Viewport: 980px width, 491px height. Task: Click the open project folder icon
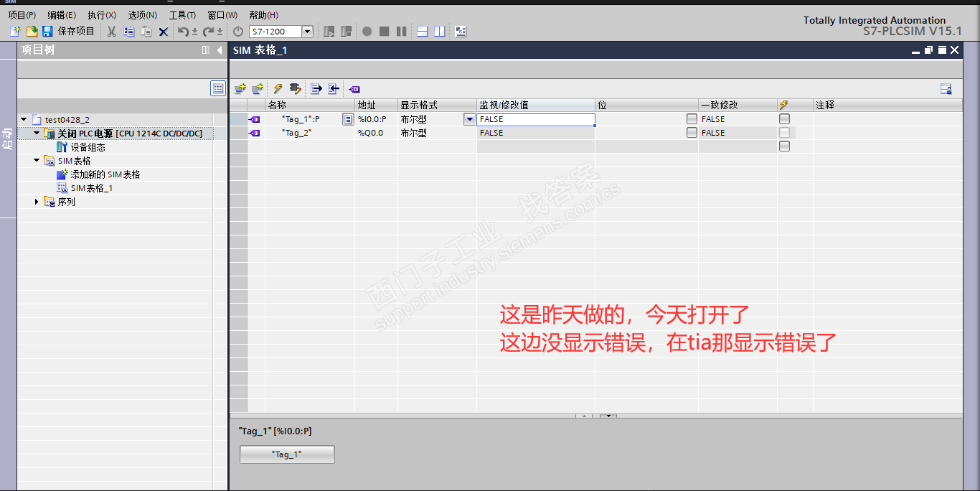[x=32, y=31]
